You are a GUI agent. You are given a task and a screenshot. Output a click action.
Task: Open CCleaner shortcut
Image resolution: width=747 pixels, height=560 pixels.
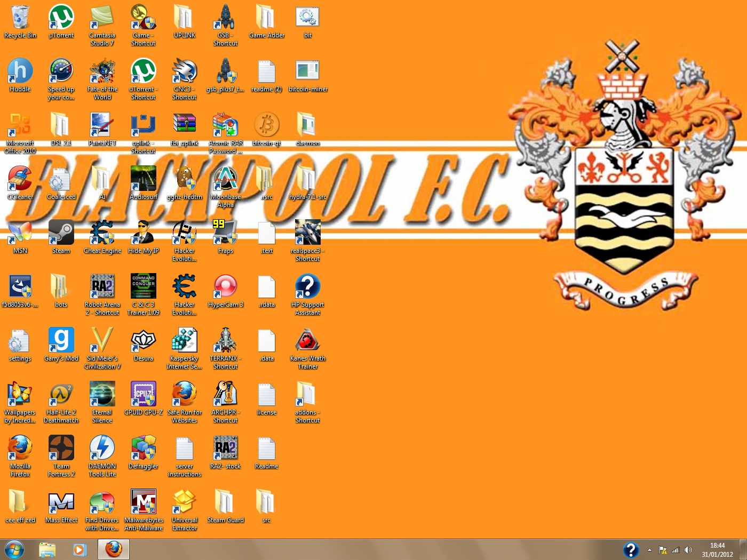coord(20,183)
